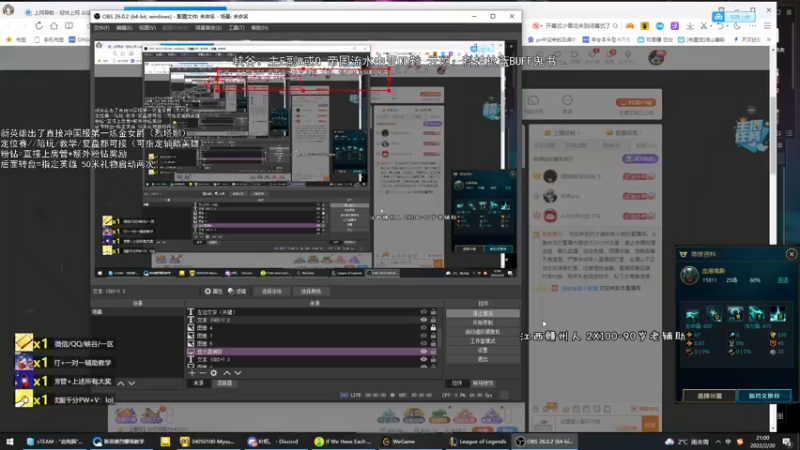
Task: Select first hero skill icon in League panel
Action: tap(692, 314)
